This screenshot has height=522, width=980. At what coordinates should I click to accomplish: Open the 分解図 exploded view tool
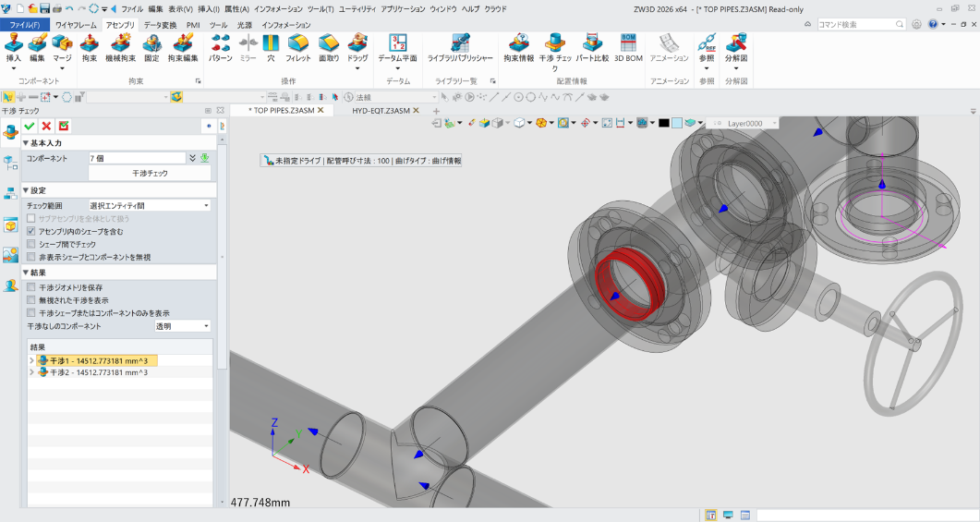(735, 48)
